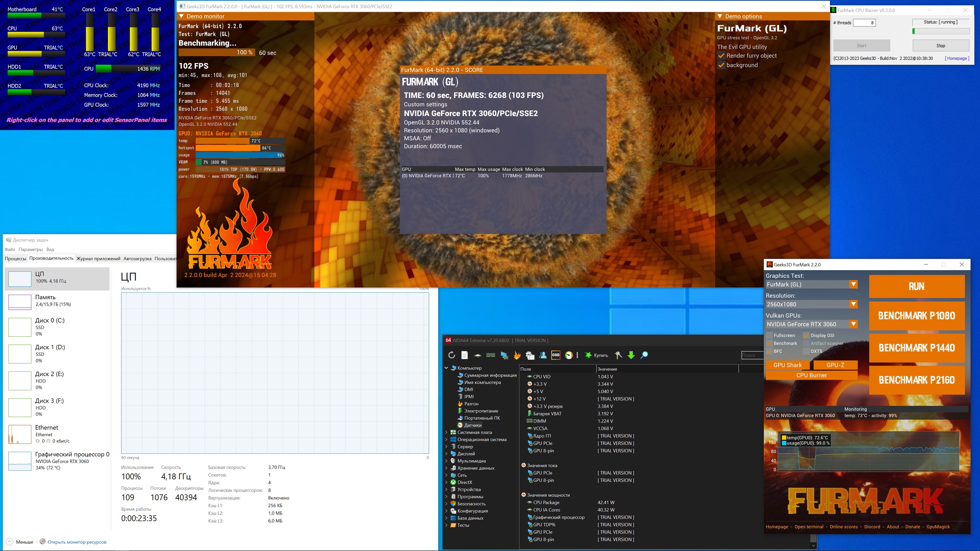The image size is (980, 551).
Task: Open AIDA64 report page icon
Action: pyautogui.click(x=464, y=355)
